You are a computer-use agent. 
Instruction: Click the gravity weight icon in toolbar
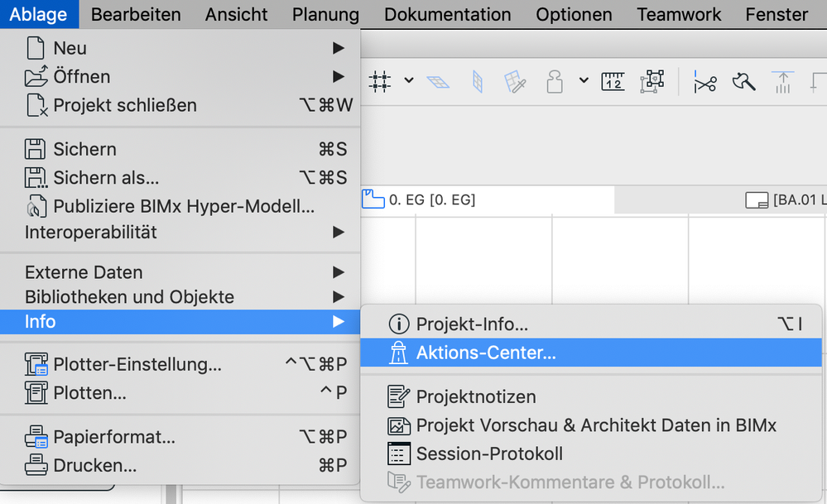pyautogui.click(x=555, y=80)
